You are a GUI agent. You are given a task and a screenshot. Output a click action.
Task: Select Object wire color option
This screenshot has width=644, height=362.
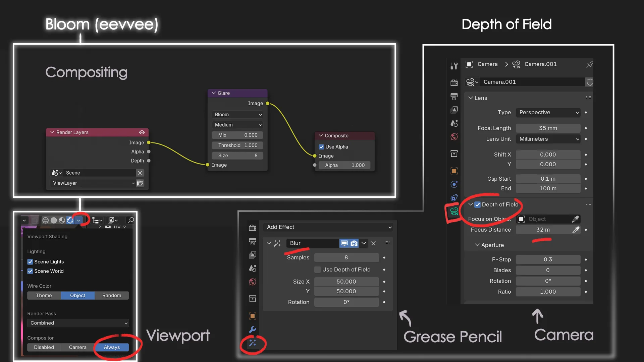(x=77, y=295)
